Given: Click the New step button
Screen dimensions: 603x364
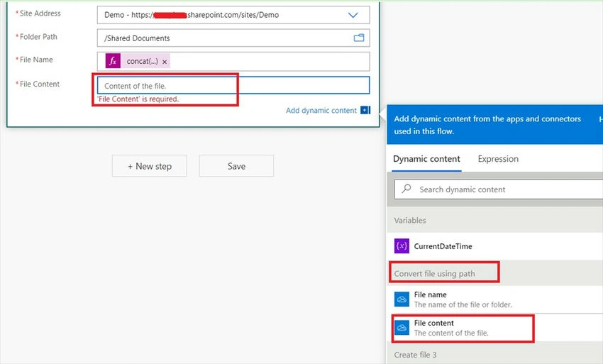Looking at the screenshot, I should coord(149,166).
